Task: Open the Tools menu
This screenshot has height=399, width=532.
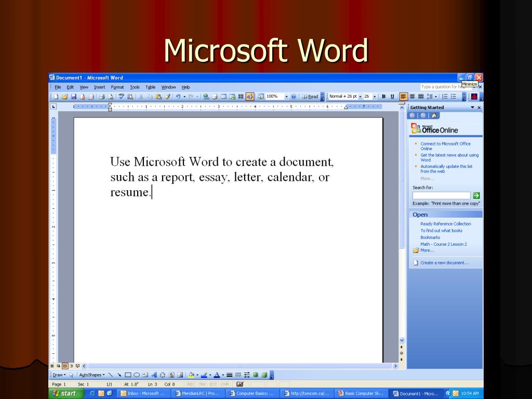Action: coord(135,87)
